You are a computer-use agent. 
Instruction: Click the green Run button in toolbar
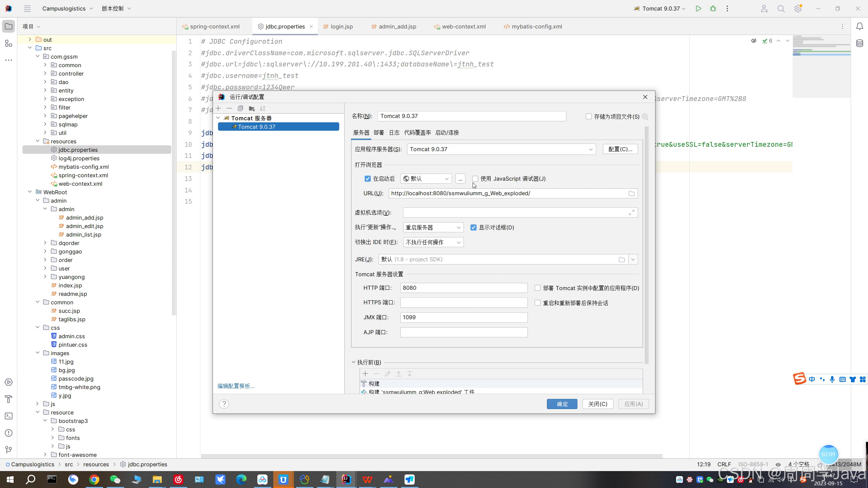point(698,8)
